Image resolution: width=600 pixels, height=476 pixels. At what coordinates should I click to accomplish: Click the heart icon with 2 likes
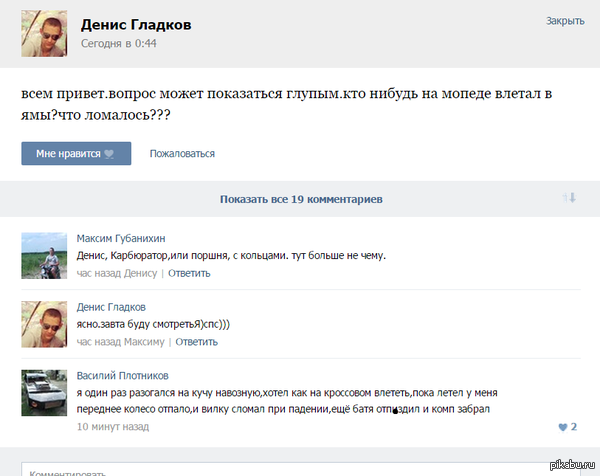pos(562,427)
